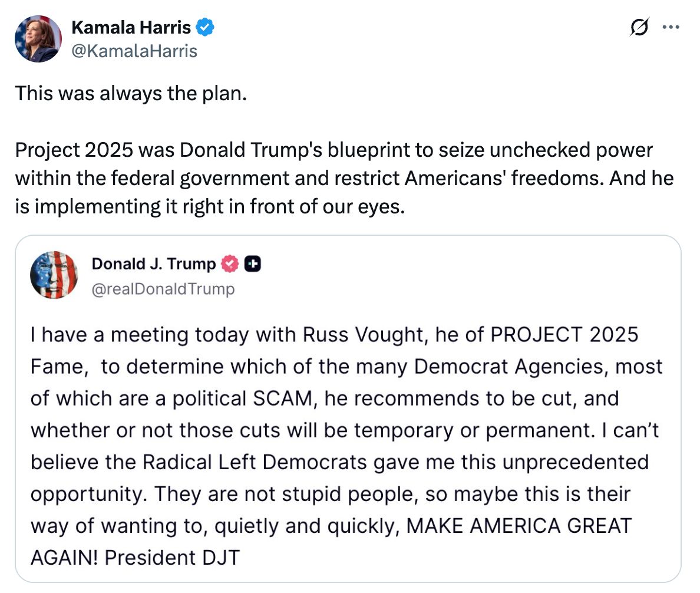
Task: Open the @KamalaHarris handle link
Action: pos(134,51)
